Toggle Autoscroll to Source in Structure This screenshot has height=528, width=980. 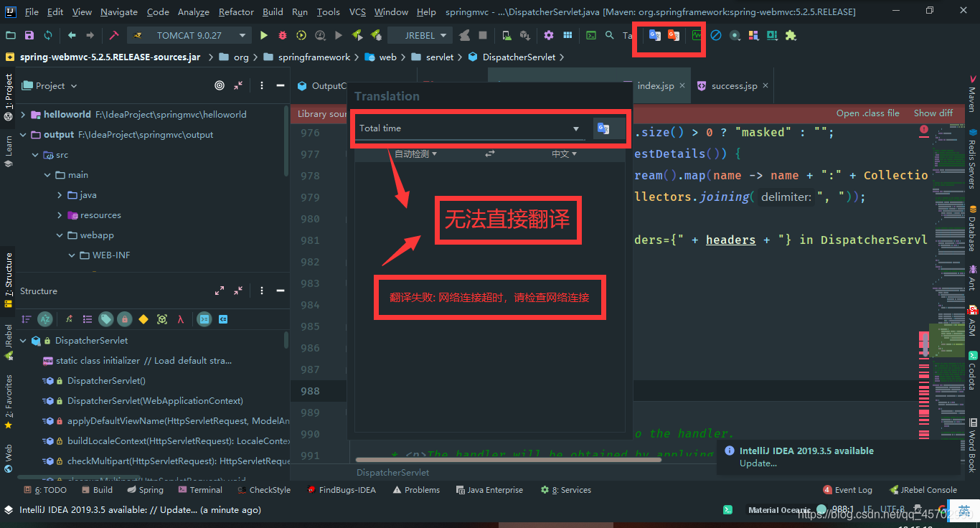pyautogui.click(x=204, y=319)
